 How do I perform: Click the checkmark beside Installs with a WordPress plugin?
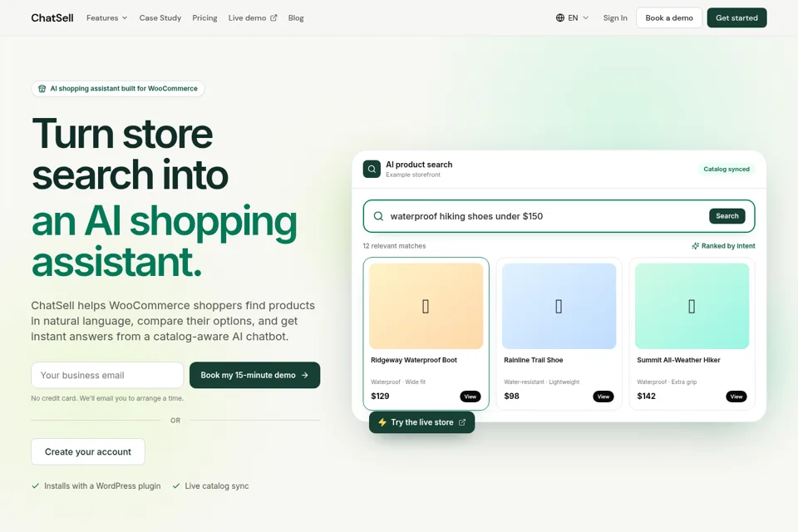(35, 485)
